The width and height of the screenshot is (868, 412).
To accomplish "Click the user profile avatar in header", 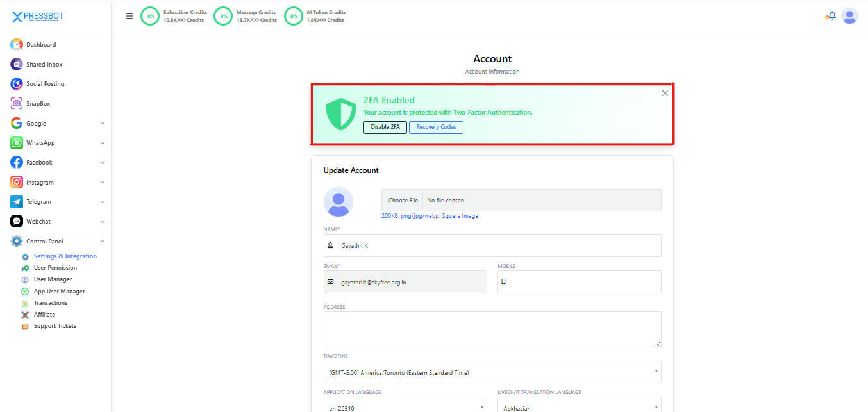I will coord(849,16).
